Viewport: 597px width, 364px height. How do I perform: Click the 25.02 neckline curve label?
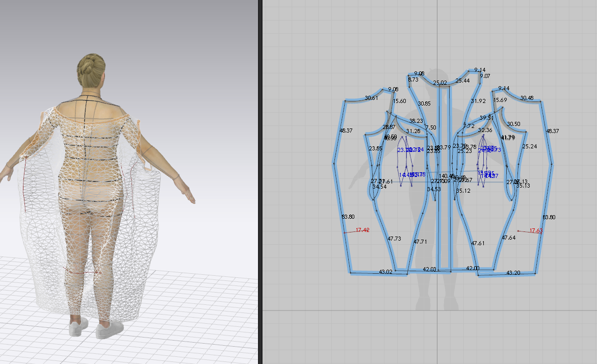440,83
